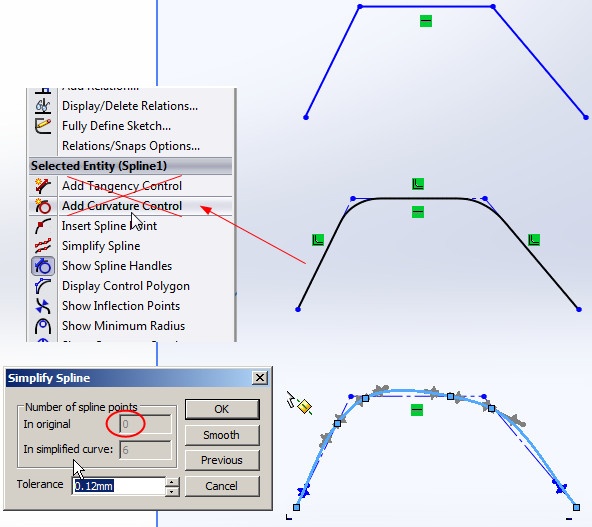Select top-right vertex of upper polyline

[493, 6]
